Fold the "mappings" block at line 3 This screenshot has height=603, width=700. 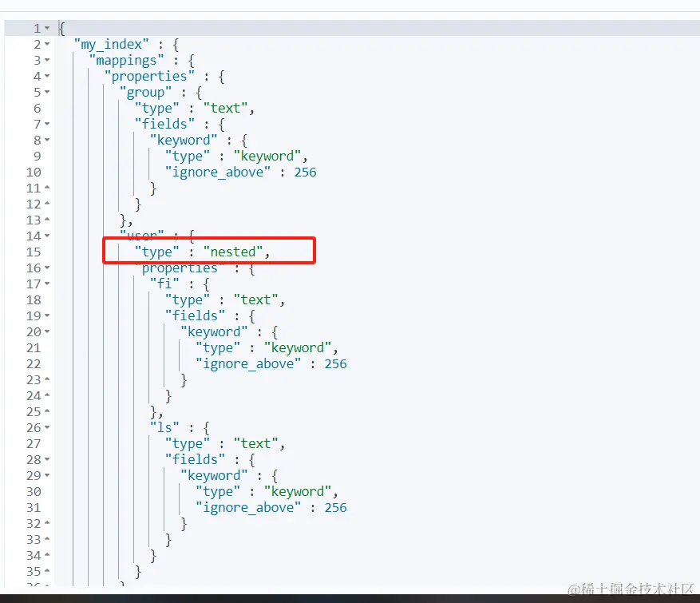tap(47, 61)
